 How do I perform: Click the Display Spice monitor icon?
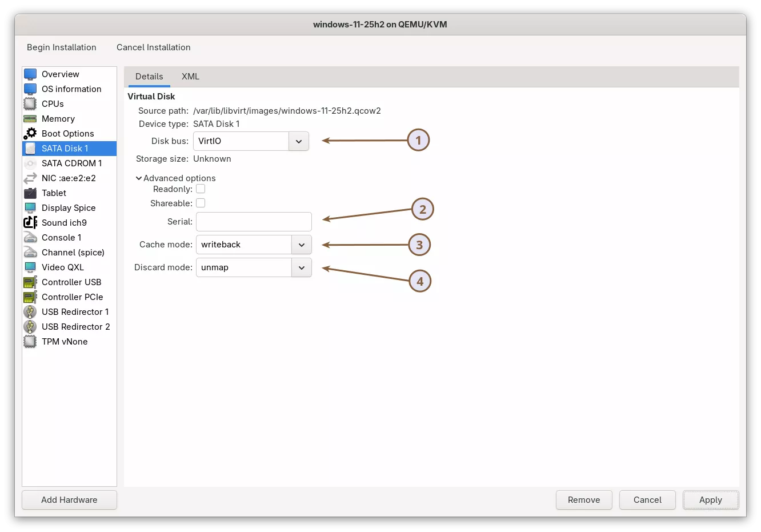point(30,208)
